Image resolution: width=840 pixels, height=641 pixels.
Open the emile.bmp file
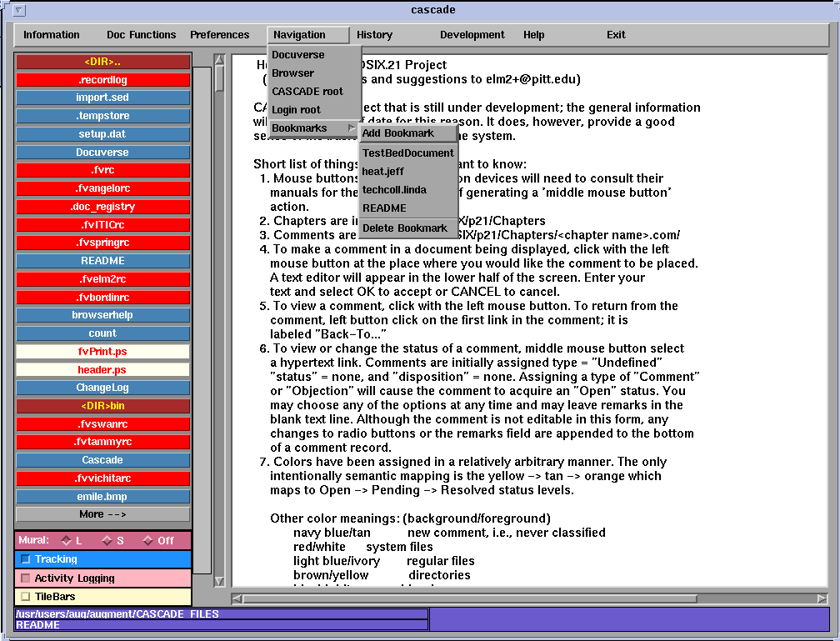102,496
